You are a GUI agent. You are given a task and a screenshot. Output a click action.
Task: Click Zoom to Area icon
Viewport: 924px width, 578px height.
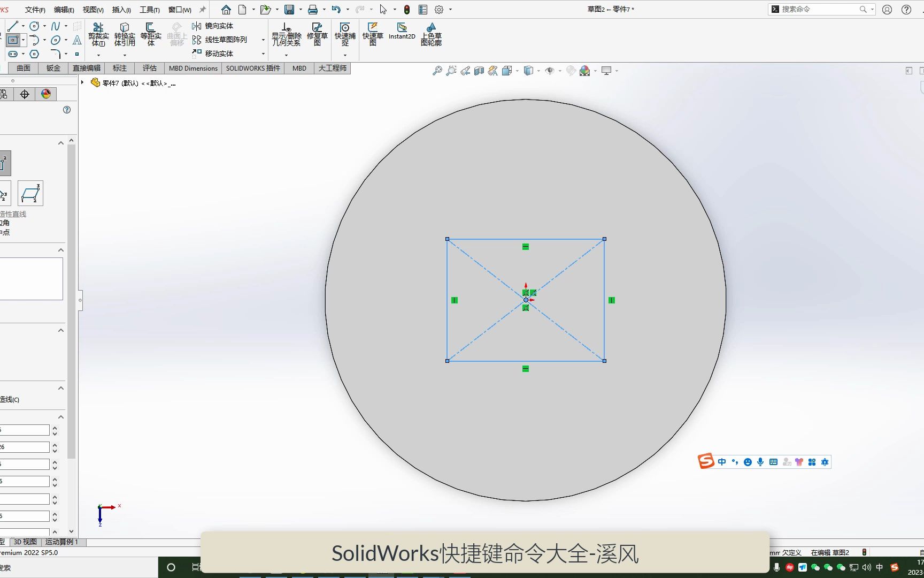(x=451, y=71)
